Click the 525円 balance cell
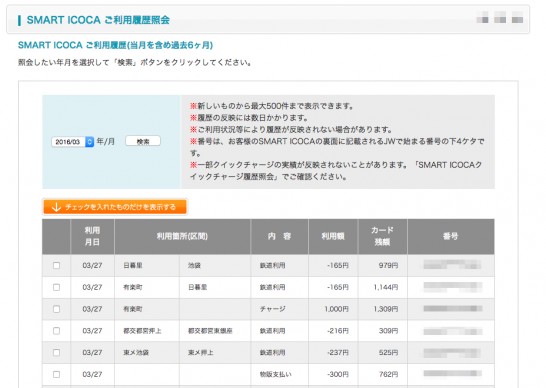This screenshot has width=546, height=388. pos(382,352)
